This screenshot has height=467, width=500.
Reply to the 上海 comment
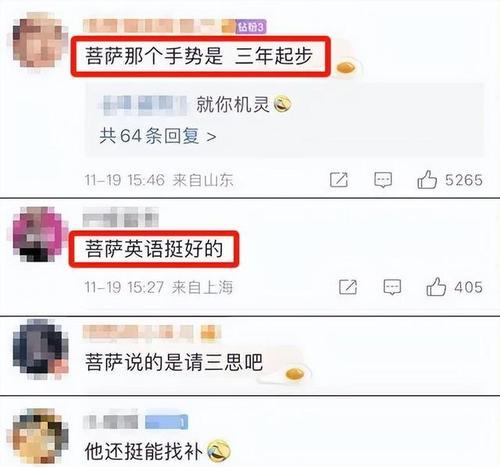pos(392,287)
